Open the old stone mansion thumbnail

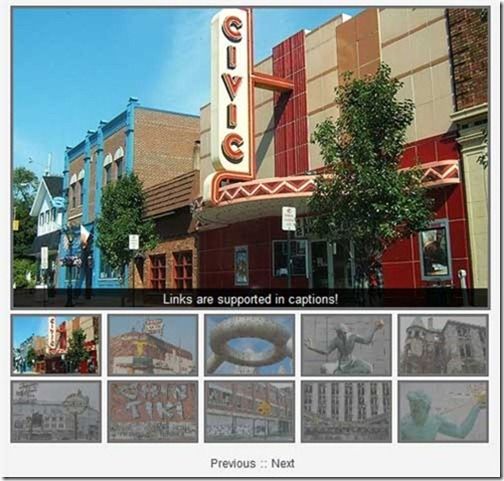coord(443,345)
